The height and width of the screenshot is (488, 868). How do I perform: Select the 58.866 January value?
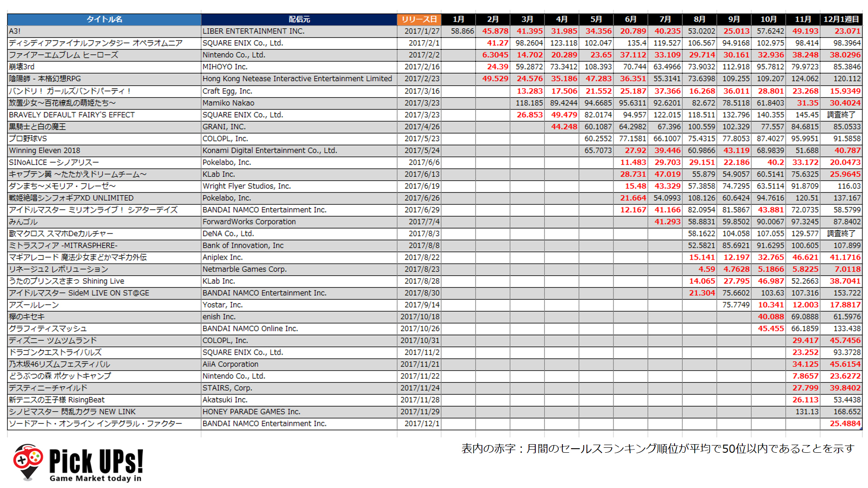pos(458,31)
